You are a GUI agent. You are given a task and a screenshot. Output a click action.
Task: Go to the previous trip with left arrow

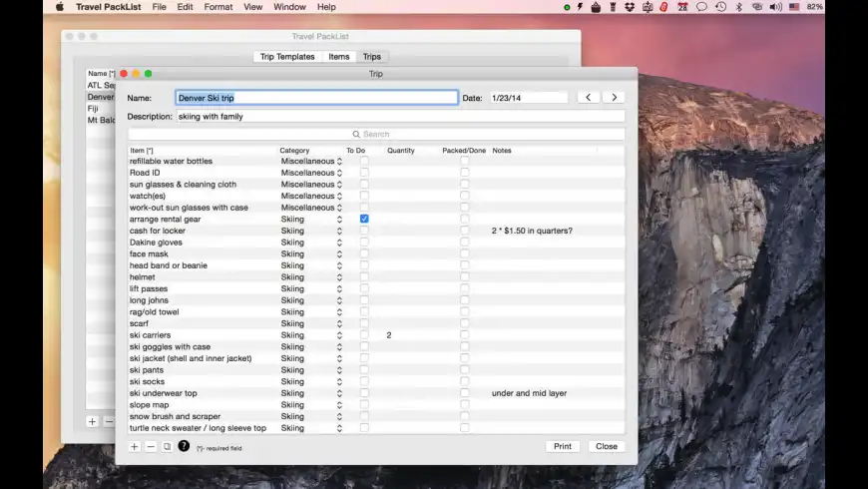point(589,98)
